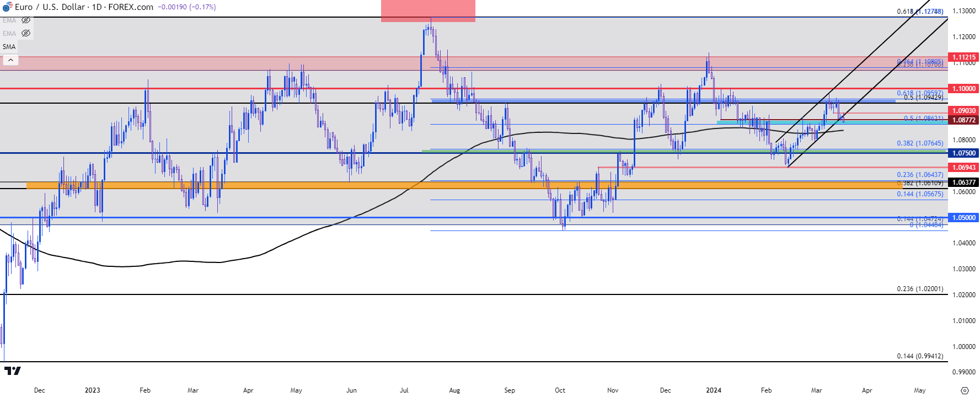Click the 1.13000 price scale value
980x397 pixels.
click(x=964, y=11)
